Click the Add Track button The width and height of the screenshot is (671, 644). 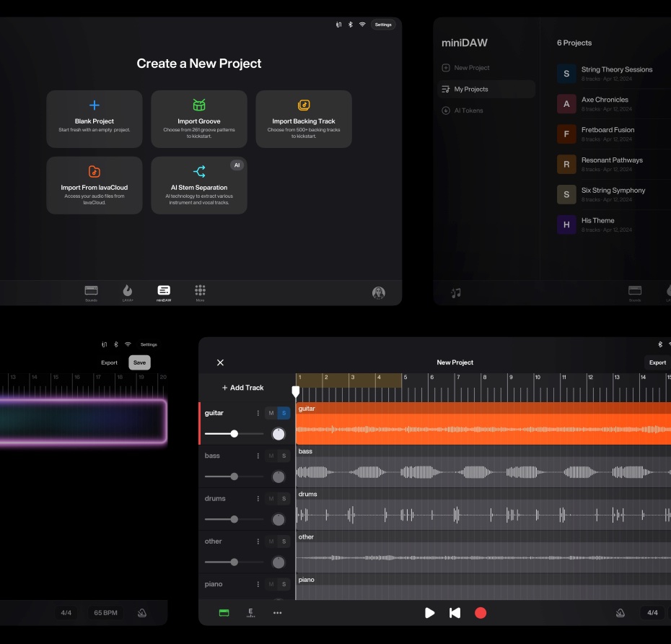(243, 388)
